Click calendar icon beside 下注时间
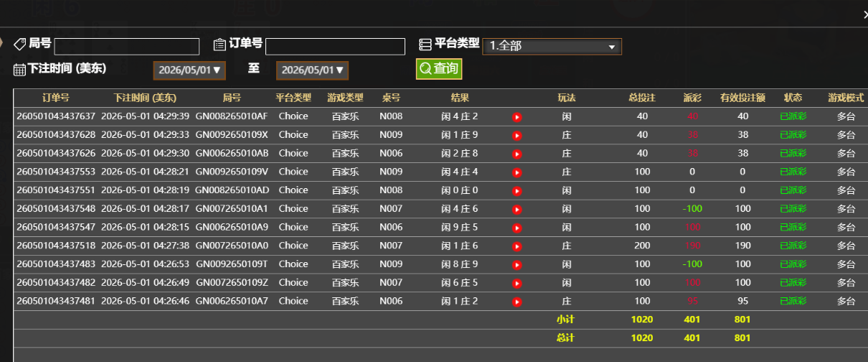868x362 pixels. click(x=19, y=70)
